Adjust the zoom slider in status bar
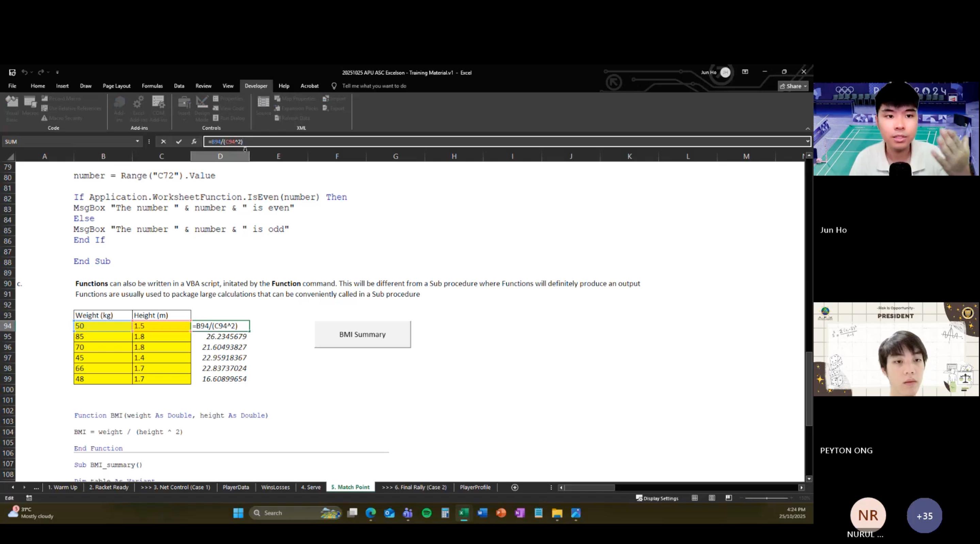 (x=767, y=498)
